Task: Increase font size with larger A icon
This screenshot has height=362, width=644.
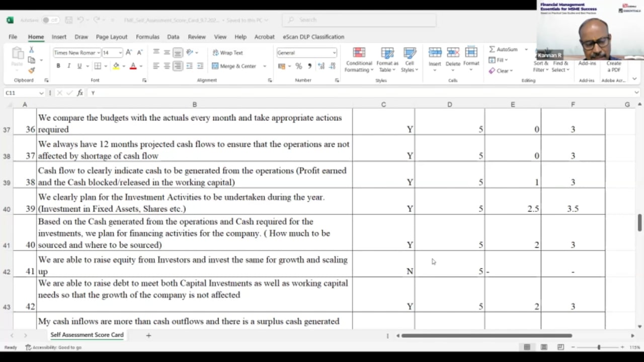Action: click(129, 52)
